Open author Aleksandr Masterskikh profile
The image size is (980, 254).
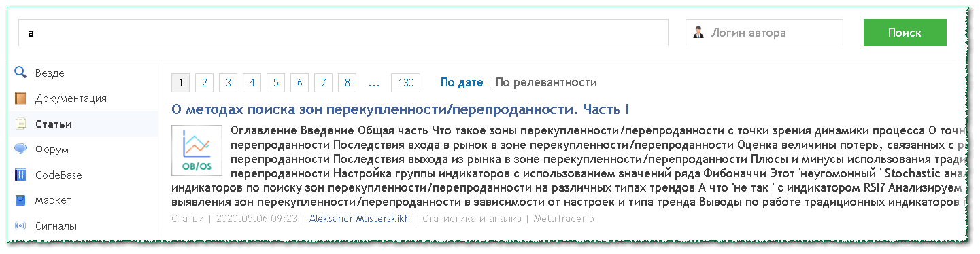click(x=360, y=219)
